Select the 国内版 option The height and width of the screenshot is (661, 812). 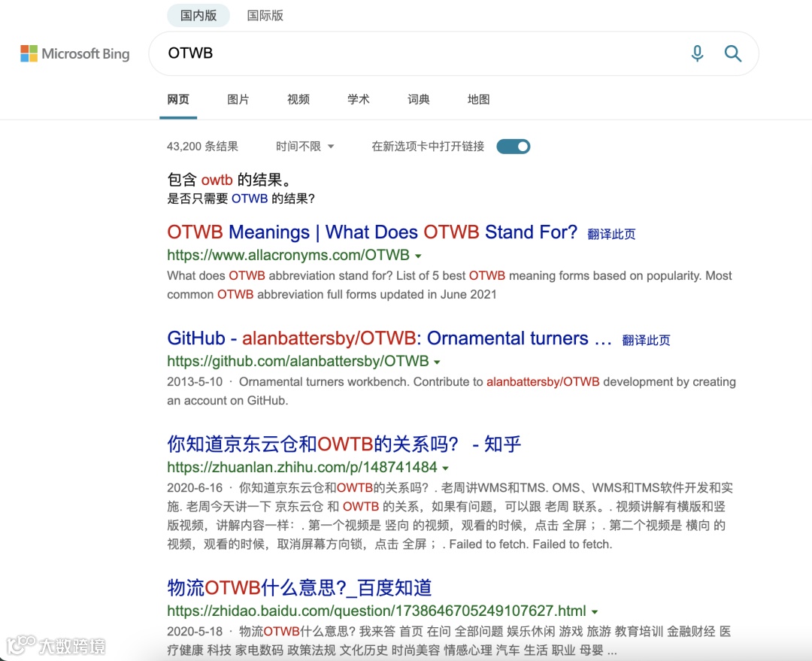point(198,15)
